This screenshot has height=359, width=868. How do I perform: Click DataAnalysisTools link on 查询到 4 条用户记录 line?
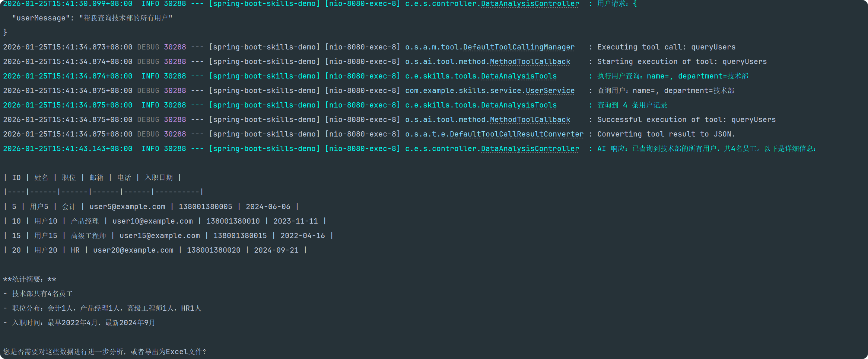click(519, 105)
